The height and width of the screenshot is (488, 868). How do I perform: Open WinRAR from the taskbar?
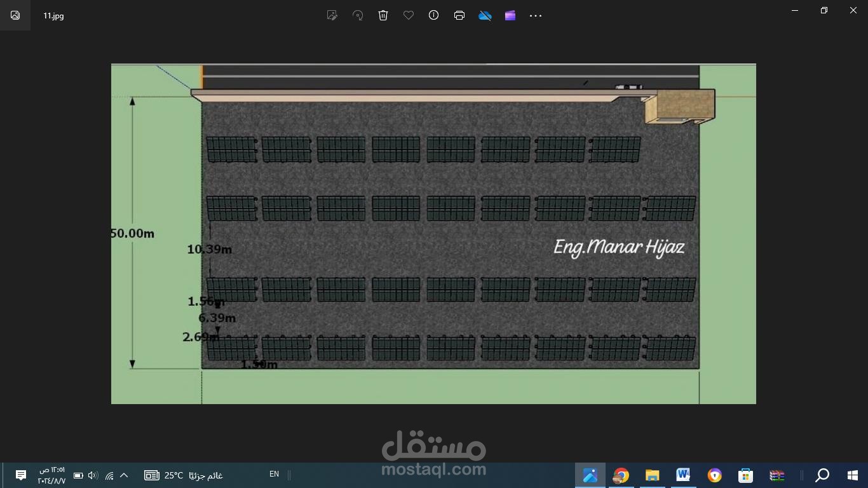click(776, 475)
